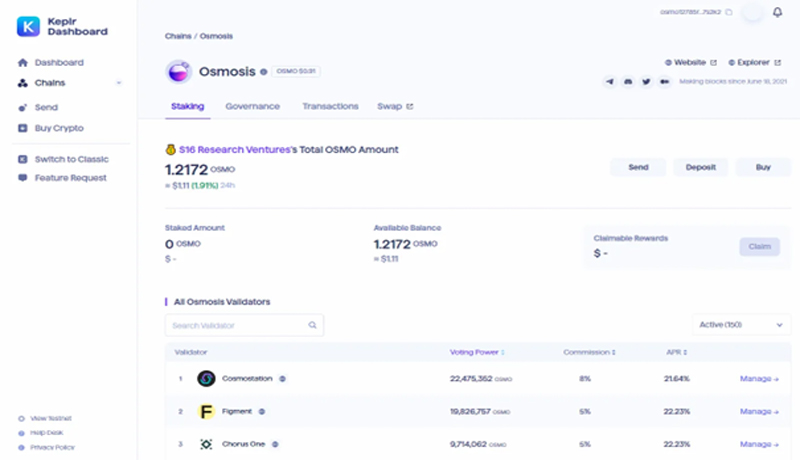800x460 pixels.
Task: Sort validators by Commission
Action: pyautogui.click(x=589, y=352)
